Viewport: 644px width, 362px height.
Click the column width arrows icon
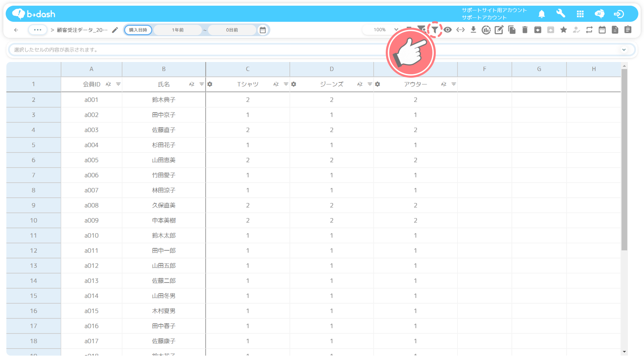coord(461,30)
